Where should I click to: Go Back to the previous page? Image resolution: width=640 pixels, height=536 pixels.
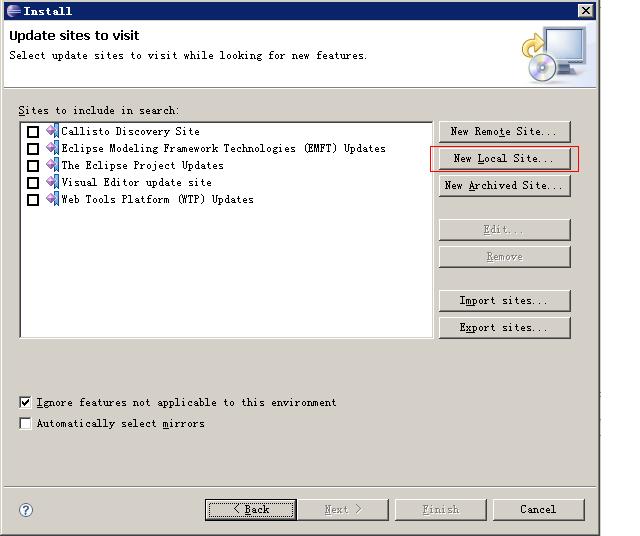251,509
